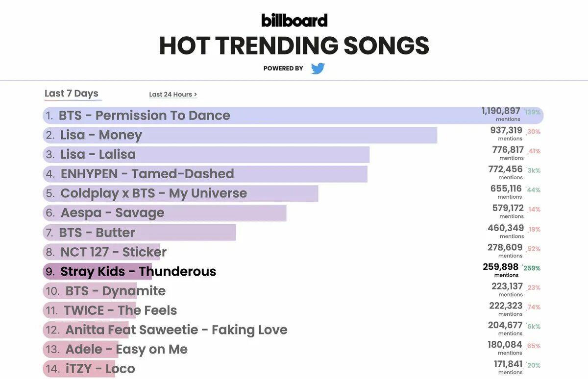Click the Twitter bird icon

tap(318, 69)
